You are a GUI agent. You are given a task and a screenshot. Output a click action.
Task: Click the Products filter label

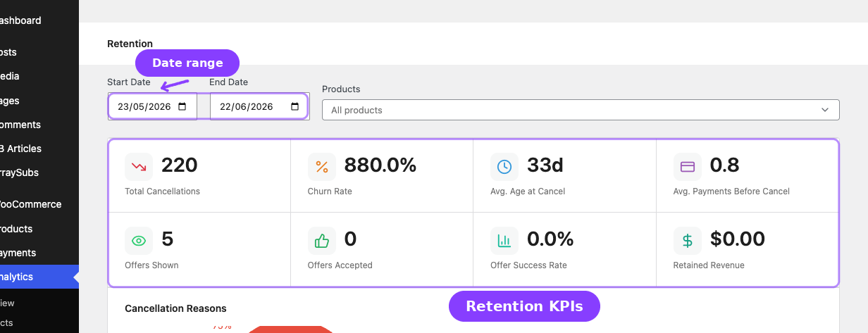(x=341, y=89)
